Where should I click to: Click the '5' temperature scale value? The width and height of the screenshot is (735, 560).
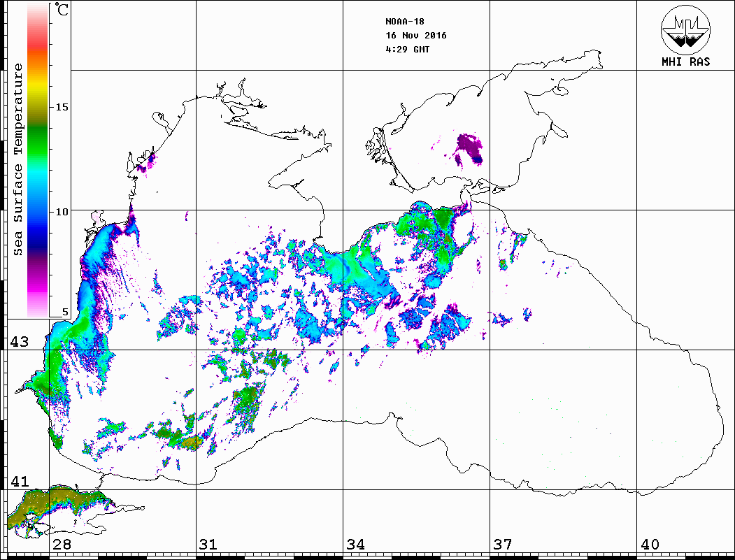[65, 312]
